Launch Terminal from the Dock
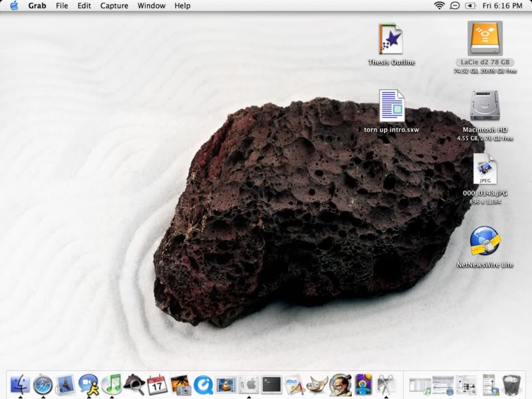Image resolution: width=532 pixels, height=399 pixels. pos(271,385)
